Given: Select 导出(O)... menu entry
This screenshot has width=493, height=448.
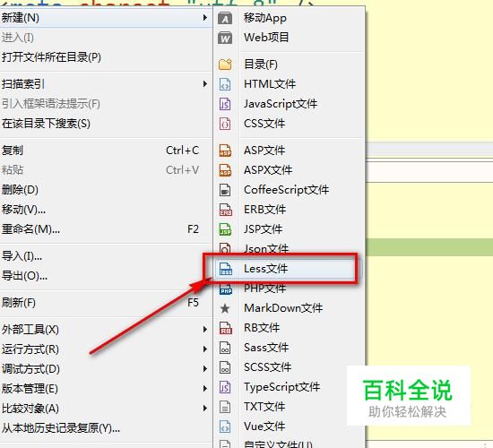Looking at the screenshot, I should [106, 276].
